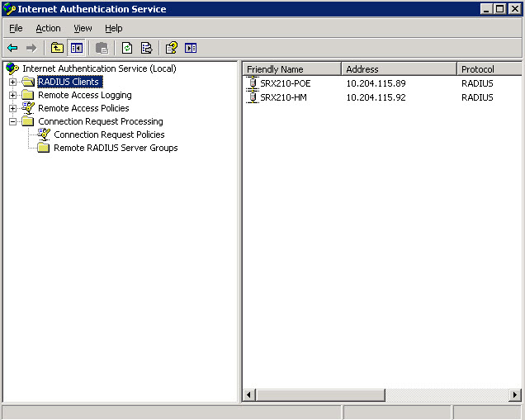Viewport: 525px width, 420px height.
Task: Select Connection Request Processing in the tree
Action: point(101,121)
